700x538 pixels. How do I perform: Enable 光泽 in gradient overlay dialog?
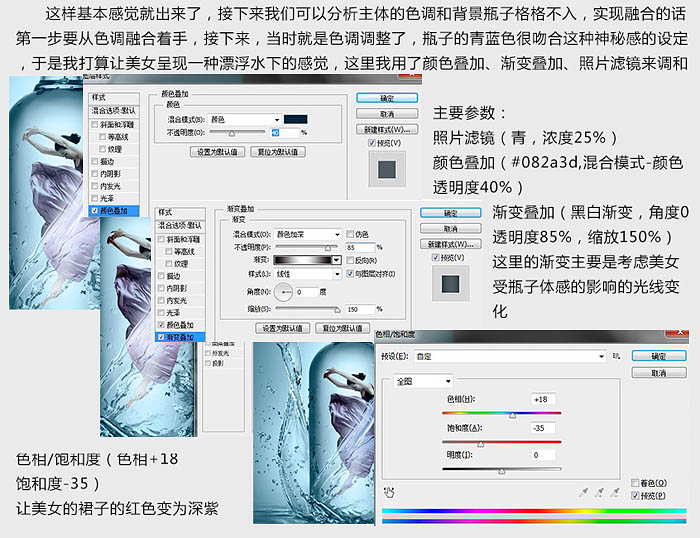(161, 313)
